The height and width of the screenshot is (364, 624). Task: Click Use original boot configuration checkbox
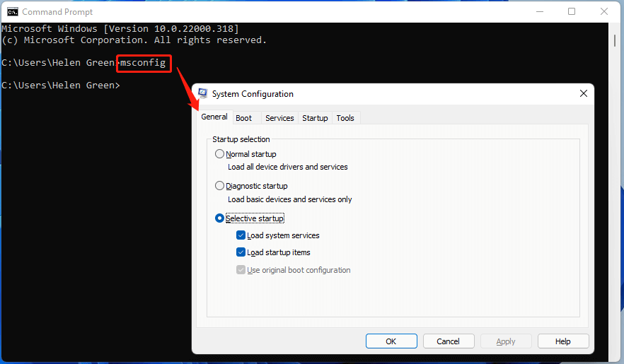click(241, 270)
